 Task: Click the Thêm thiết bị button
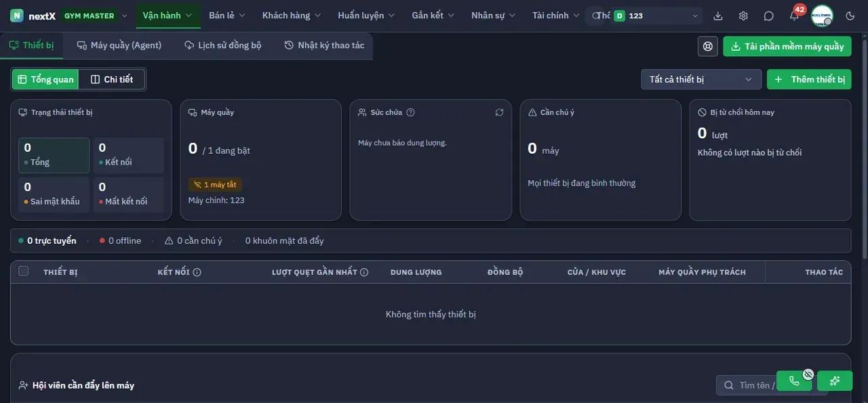point(809,79)
